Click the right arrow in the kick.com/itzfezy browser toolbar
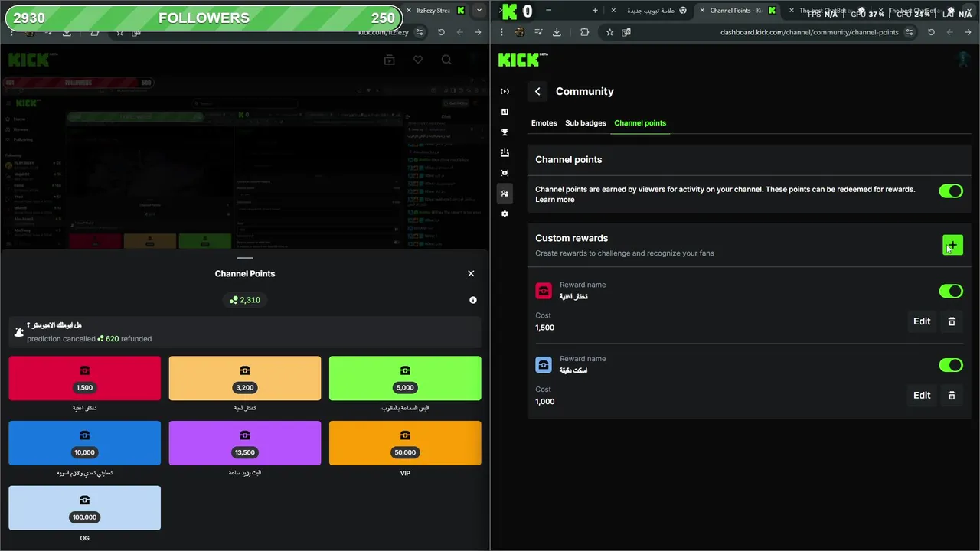Screen dimensions: 980x551 coord(478,32)
